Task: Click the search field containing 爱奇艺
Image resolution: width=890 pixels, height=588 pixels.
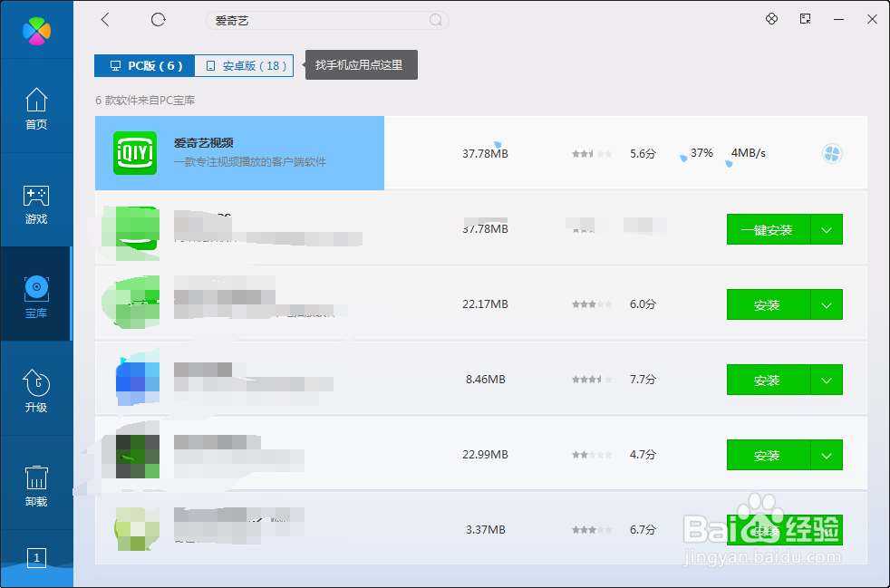Action: [327, 21]
